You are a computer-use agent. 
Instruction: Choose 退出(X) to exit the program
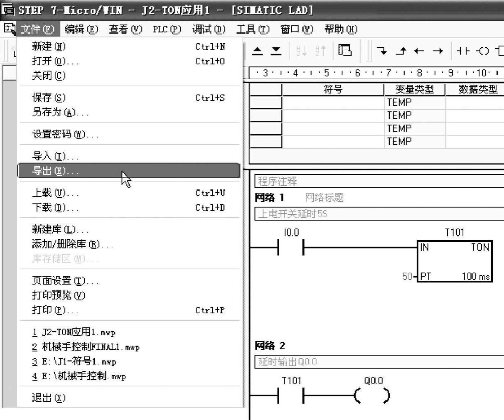point(129,398)
